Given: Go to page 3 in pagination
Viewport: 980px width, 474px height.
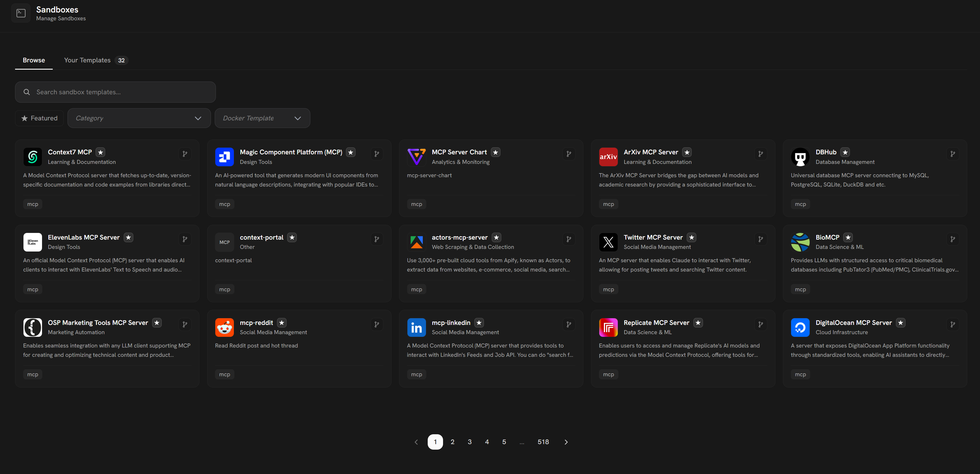Looking at the screenshot, I should 469,442.
